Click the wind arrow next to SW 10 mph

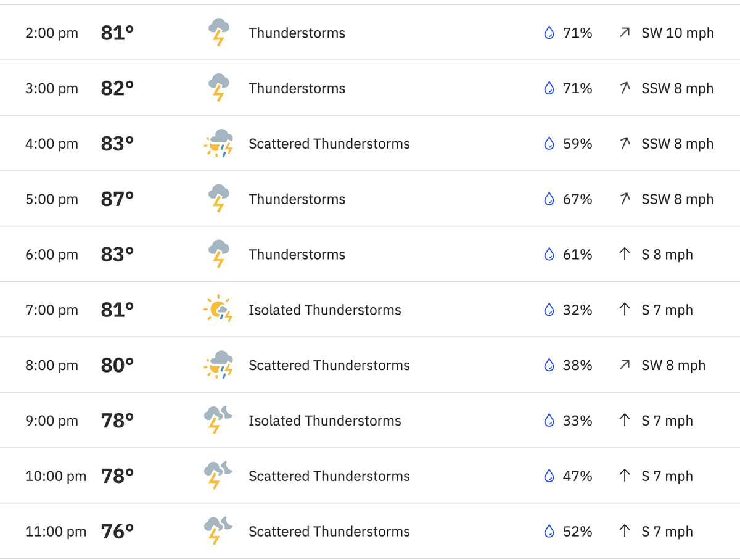click(625, 33)
